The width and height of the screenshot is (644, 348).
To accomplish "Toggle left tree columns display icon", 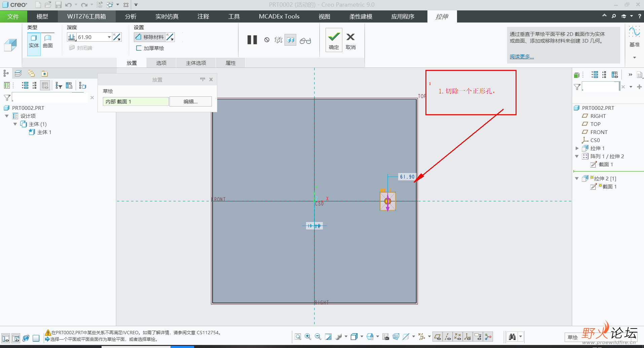I will [45, 86].
